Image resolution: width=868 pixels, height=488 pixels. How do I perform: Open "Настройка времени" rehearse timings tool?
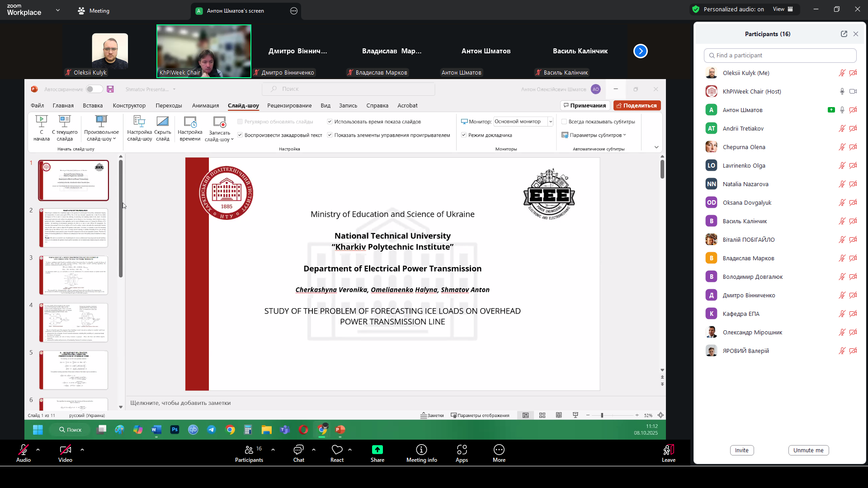190,128
